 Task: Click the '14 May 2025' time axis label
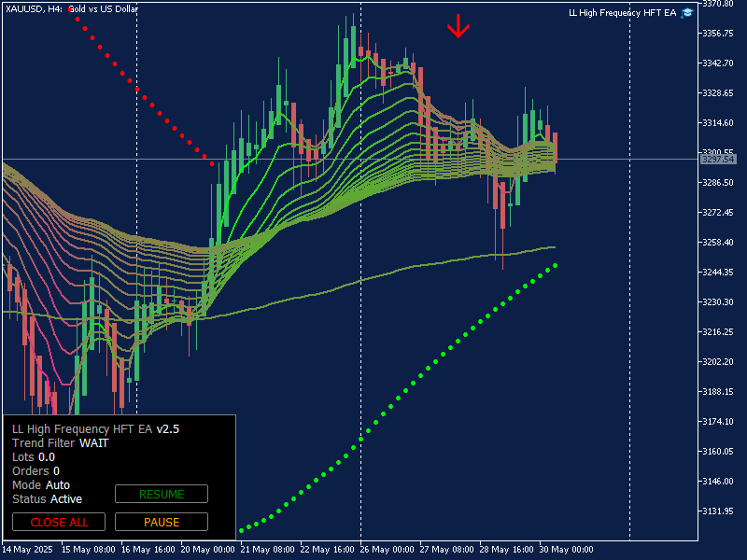(28, 550)
